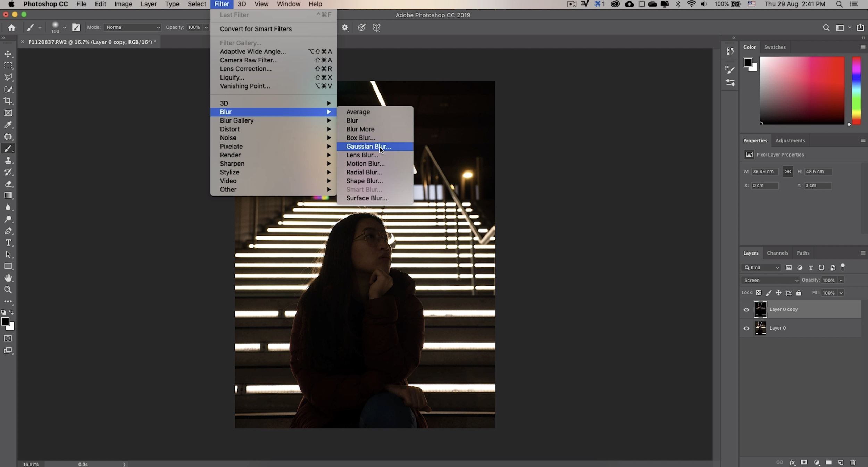Toggle visibility of Layer 0
This screenshot has height=467, width=868.
pos(746,328)
